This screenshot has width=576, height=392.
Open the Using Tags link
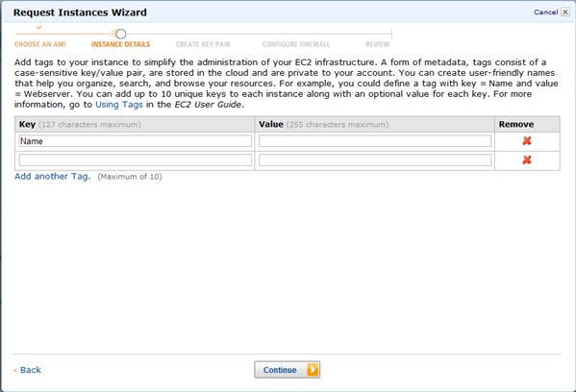click(x=119, y=105)
